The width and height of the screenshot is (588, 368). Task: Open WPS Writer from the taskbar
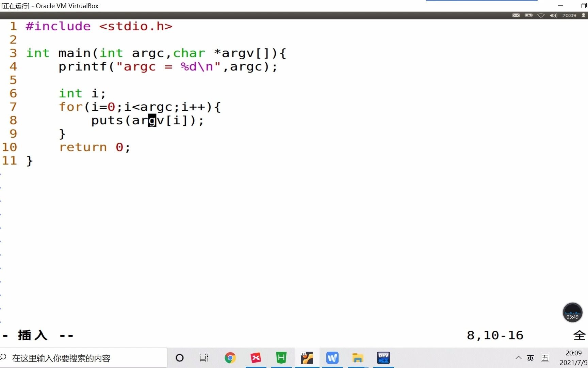[332, 358]
